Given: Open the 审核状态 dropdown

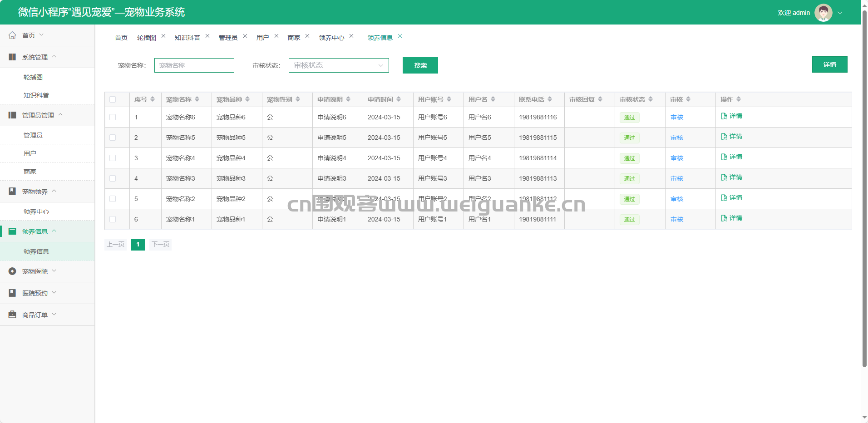Looking at the screenshot, I should (339, 65).
